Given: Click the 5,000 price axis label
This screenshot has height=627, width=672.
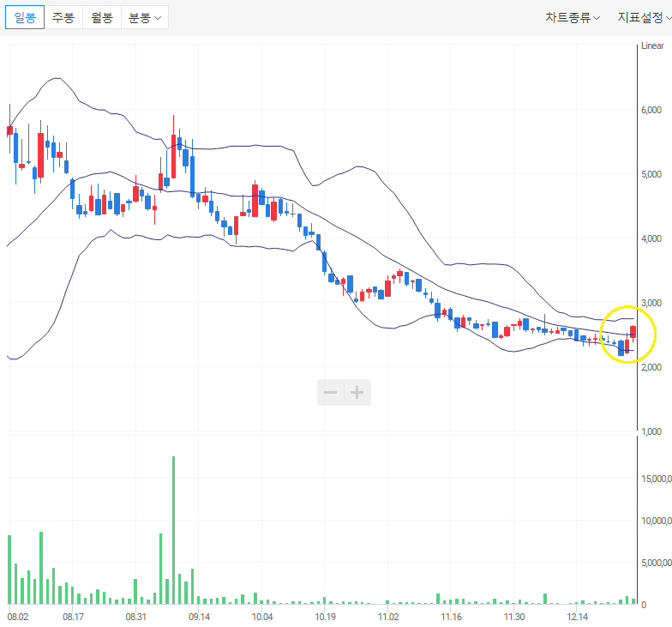Looking at the screenshot, I should [x=651, y=174].
